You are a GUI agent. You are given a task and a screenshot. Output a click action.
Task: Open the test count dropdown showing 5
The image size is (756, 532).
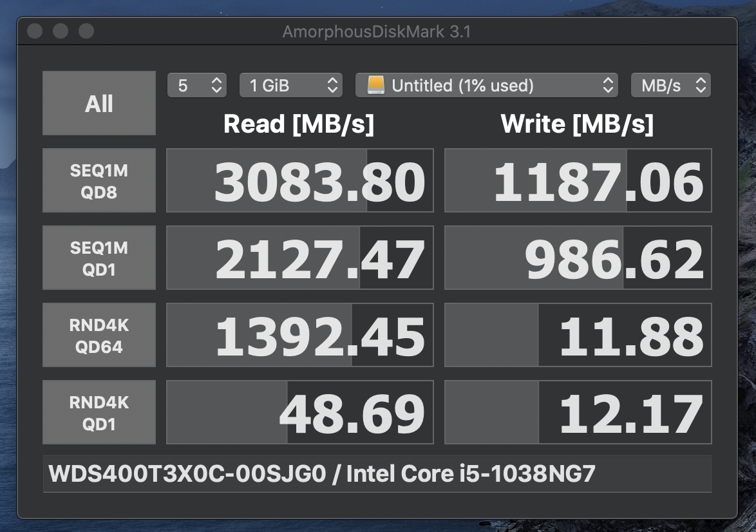pyautogui.click(x=196, y=85)
